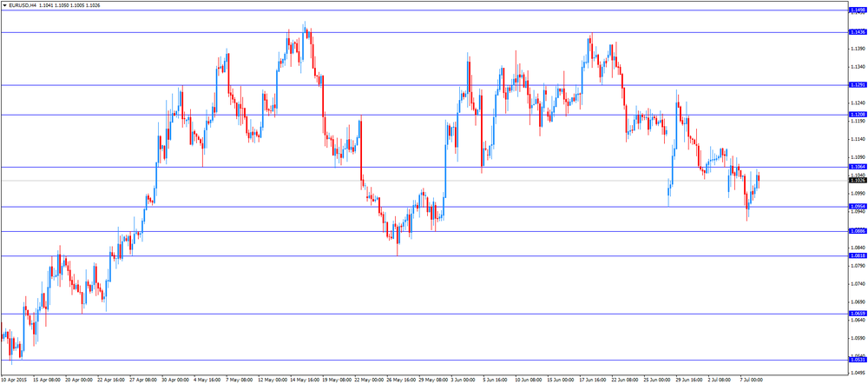The width and height of the screenshot is (868, 384).
Task: Click the 5 Jun 16:00 time label
Action: [x=495, y=381]
